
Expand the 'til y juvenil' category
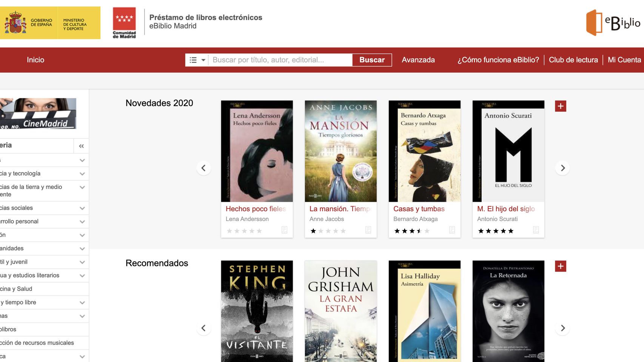coord(82,262)
